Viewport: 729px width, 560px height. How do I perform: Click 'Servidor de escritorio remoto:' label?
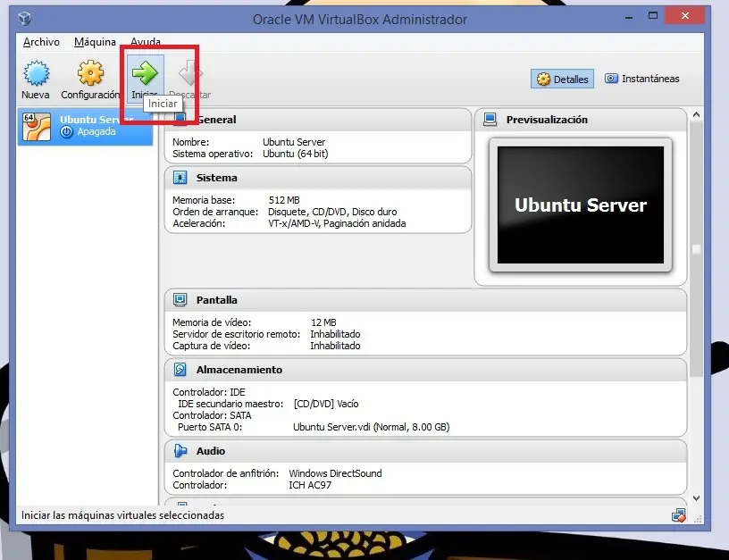click(236, 334)
